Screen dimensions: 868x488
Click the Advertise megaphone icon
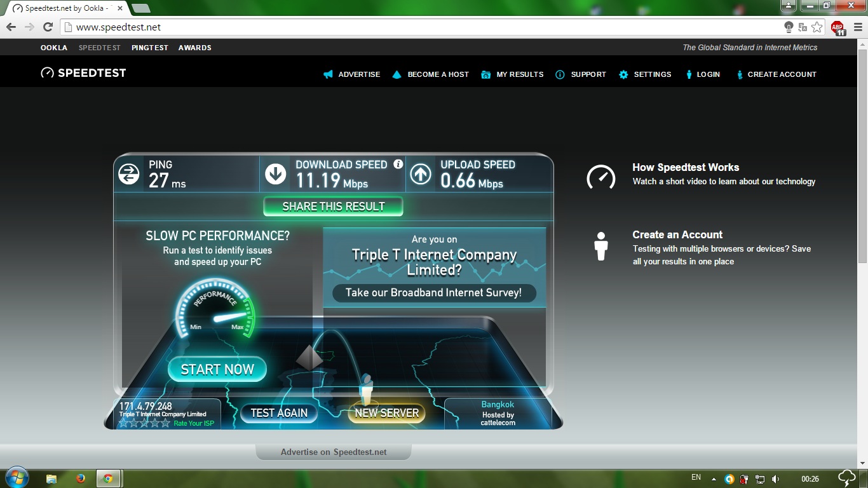click(x=328, y=74)
